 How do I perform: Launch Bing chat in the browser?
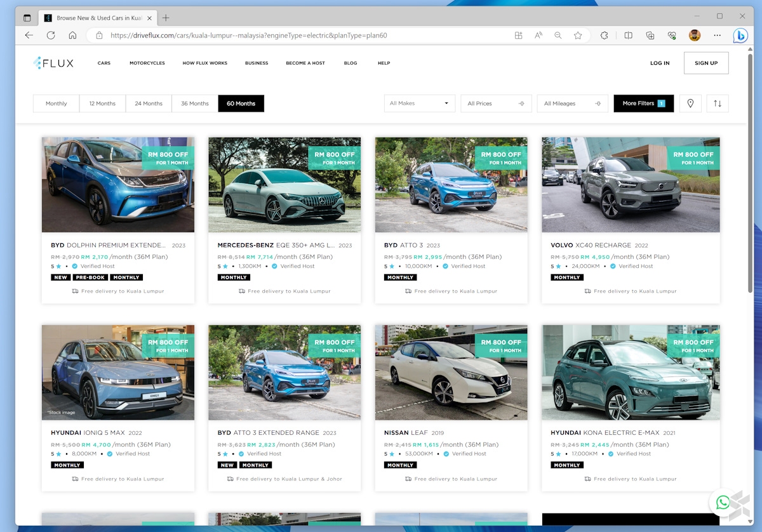click(740, 36)
